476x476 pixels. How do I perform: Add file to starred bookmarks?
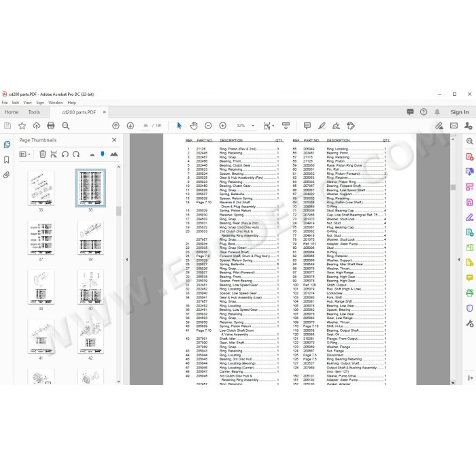(22, 126)
